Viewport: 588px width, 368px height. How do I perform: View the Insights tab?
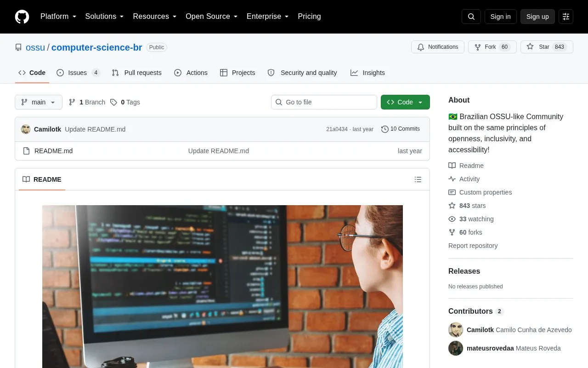[367, 73]
